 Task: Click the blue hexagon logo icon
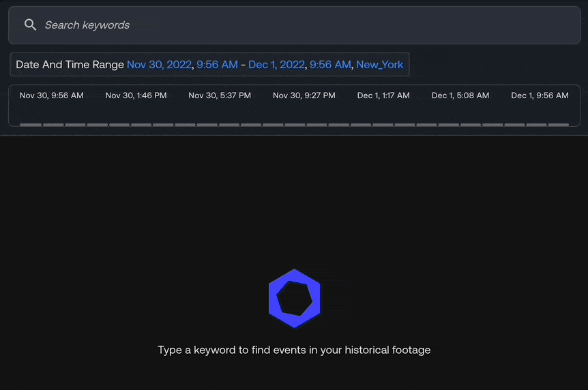pyautogui.click(x=295, y=299)
